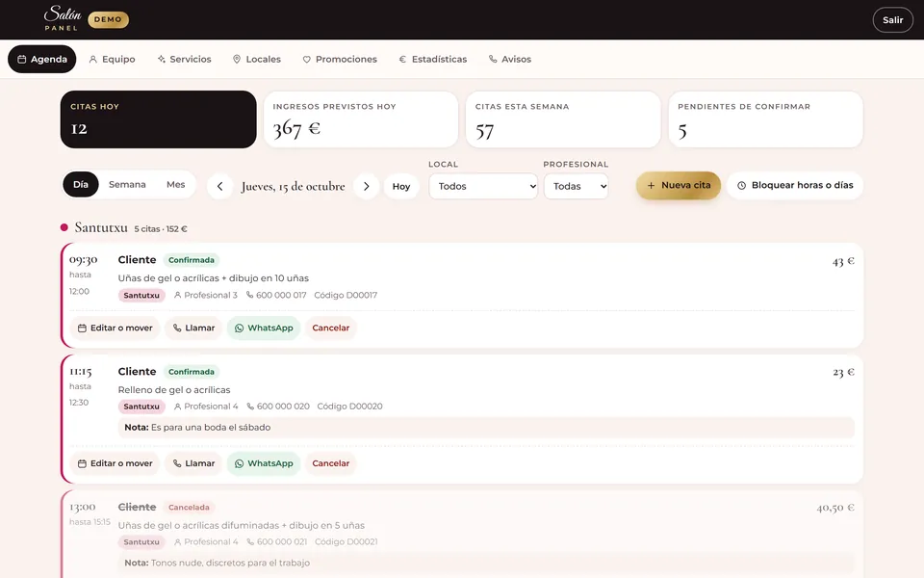Click Editar o mover for 09:30 appointment
The width and height of the screenshot is (924, 578).
115,328
